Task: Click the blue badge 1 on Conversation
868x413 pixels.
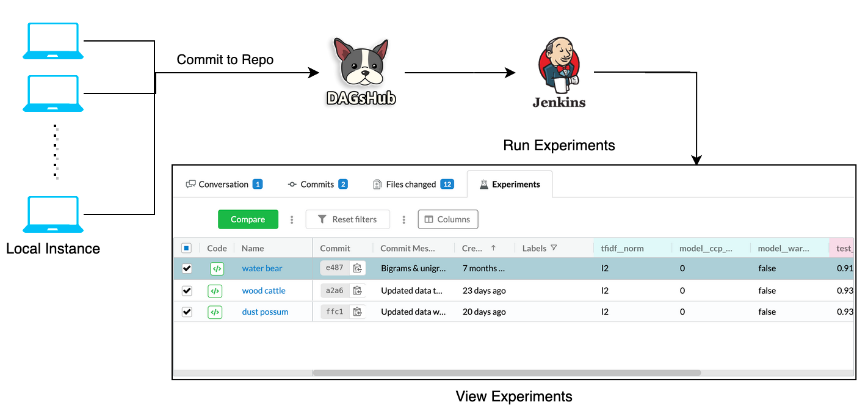Action: pyautogui.click(x=258, y=184)
